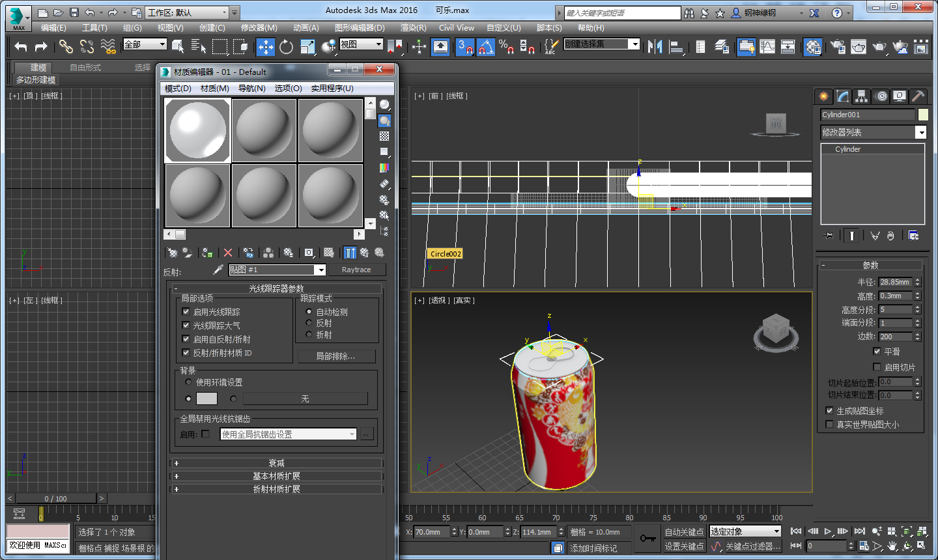The width and height of the screenshot is (938, 560).
Task: Click the Mirror tool icon
Action: coord(655,46)
